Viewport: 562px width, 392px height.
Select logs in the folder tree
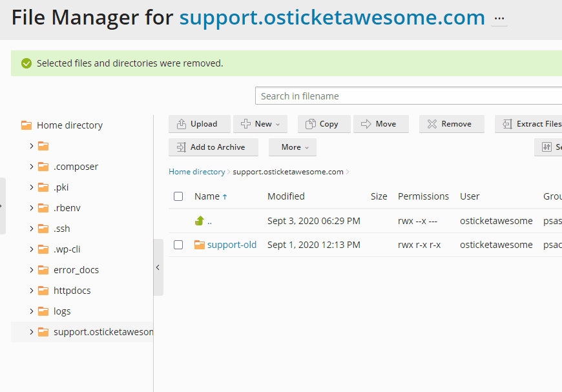pyautogui.click(x=62, y=311)
